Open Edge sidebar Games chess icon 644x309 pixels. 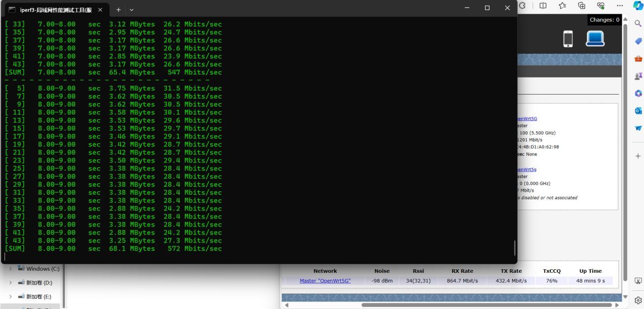click(x=638, y=76)
